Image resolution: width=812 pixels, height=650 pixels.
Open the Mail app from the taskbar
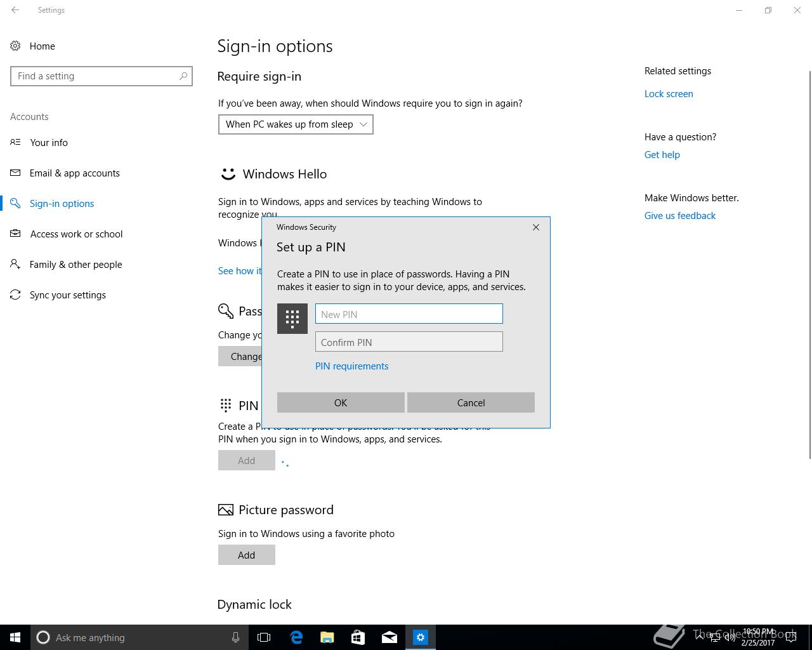390,637
